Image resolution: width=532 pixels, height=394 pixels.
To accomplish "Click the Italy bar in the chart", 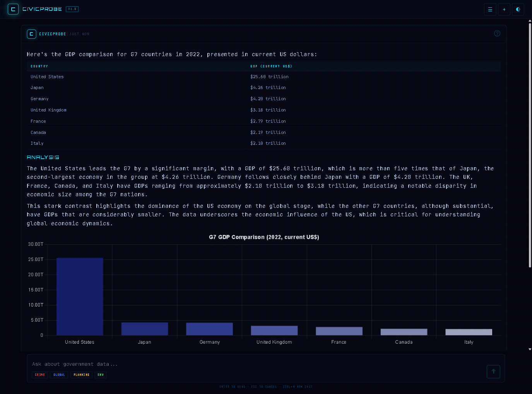I will coord(469,332).
